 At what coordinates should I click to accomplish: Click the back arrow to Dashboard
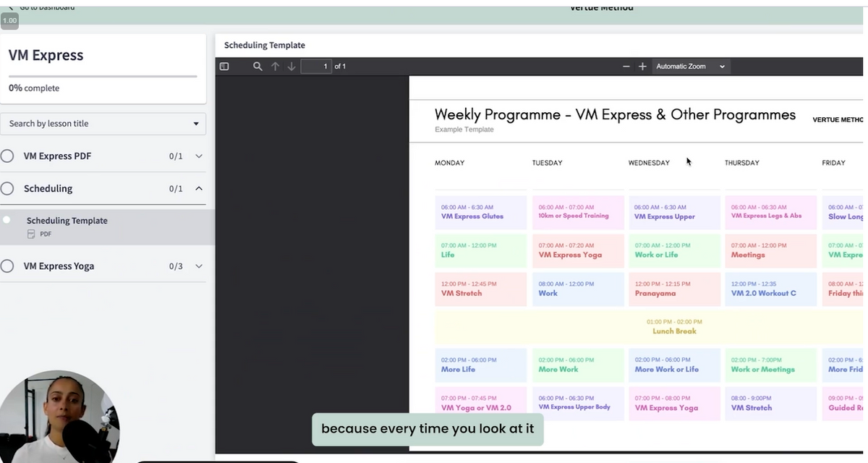(x=12, y=7)
